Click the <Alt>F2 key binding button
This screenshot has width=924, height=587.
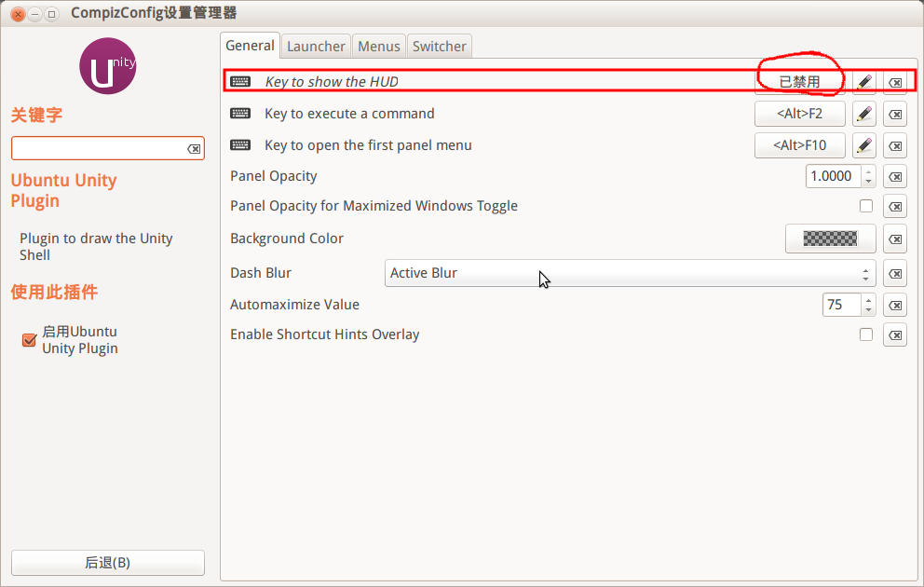click(800, 114)
